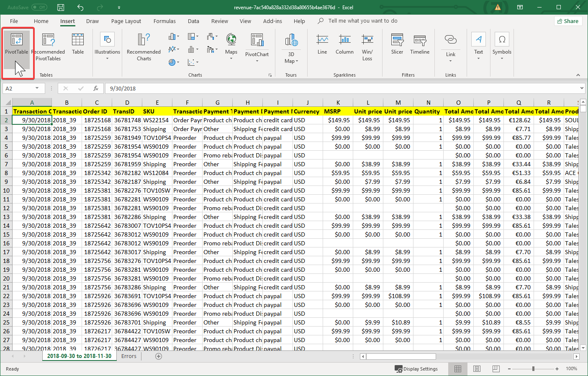Expand the formula bar

582,88
